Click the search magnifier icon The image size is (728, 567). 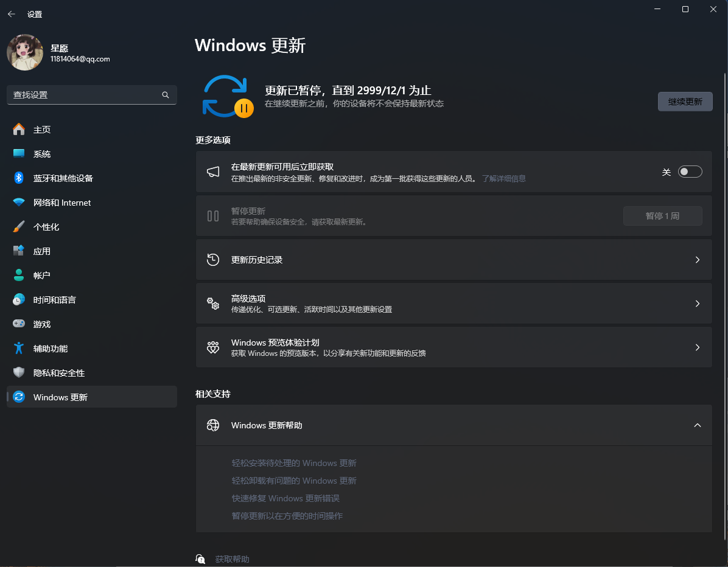pyautogui.click(x=166, y=95)
